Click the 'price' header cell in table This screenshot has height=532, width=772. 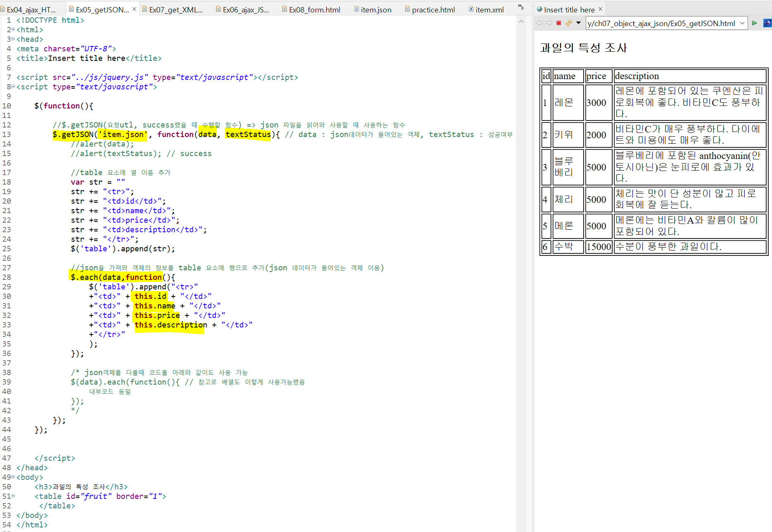pyautogui.click(x=599, y=76)
